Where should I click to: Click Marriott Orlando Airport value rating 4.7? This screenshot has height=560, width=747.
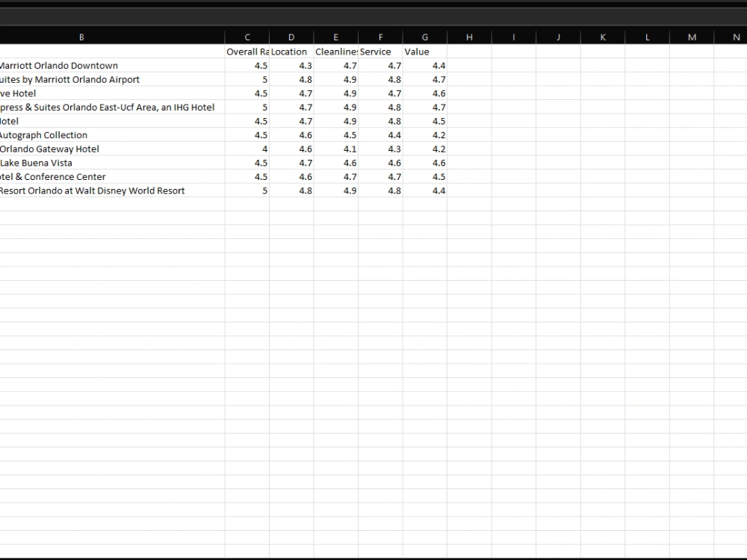[x=424, y=79]
